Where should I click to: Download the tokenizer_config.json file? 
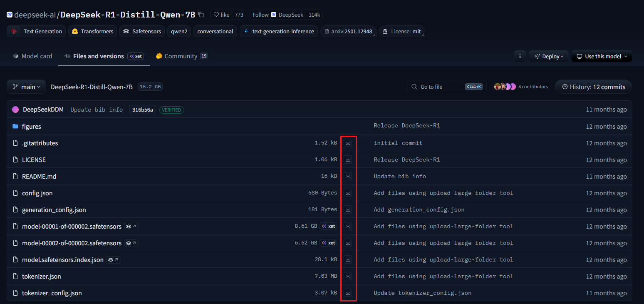(x=348, y=293)
